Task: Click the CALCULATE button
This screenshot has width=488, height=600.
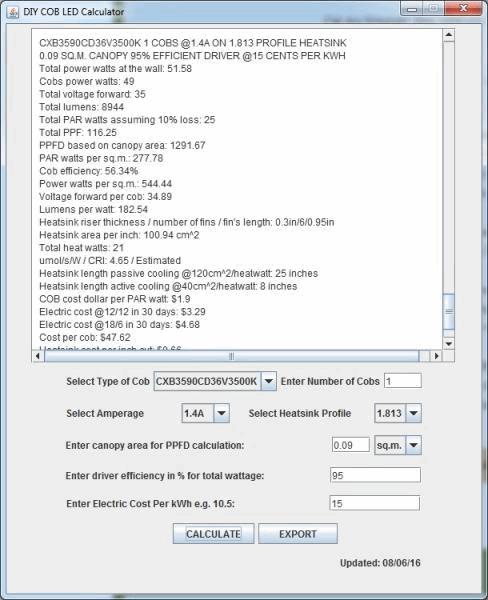Action: click(213, 533)
